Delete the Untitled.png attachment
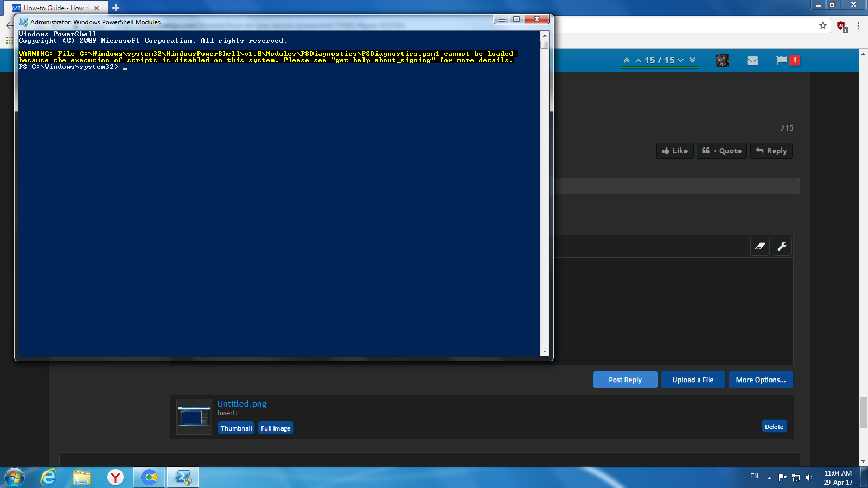The height and width of the screenshot is (488, 868). coord(774,427)
